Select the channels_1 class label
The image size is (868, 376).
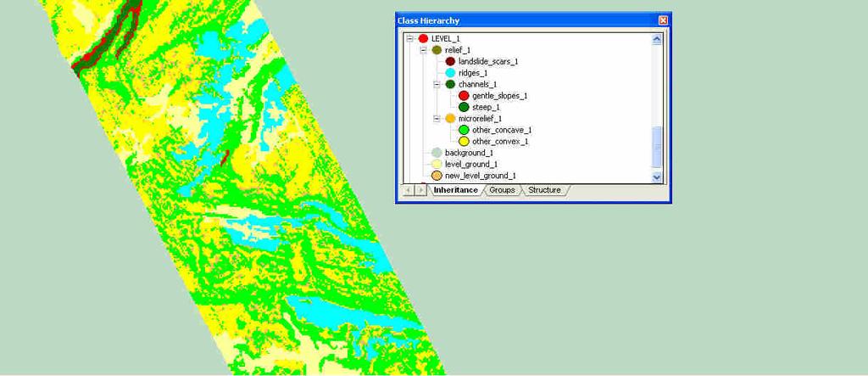tap(478, 84)
